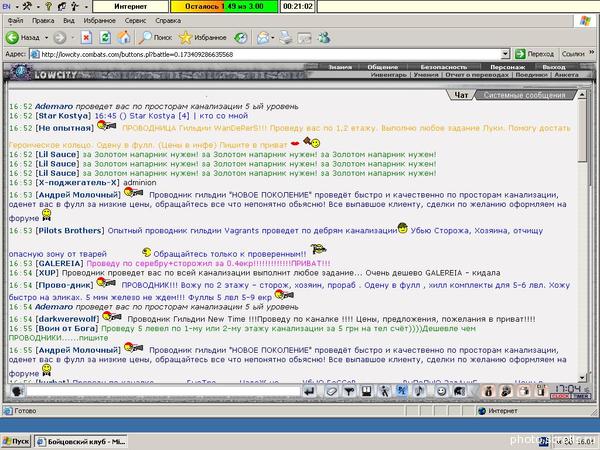Click the Осталось 1.49 из 3.00 progress bar
The height and width of the screenshot is (450, 600).
coord(224,7)
